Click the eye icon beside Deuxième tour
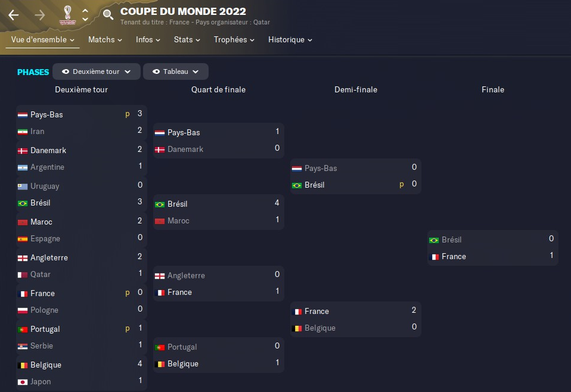 tap(66, 71)
